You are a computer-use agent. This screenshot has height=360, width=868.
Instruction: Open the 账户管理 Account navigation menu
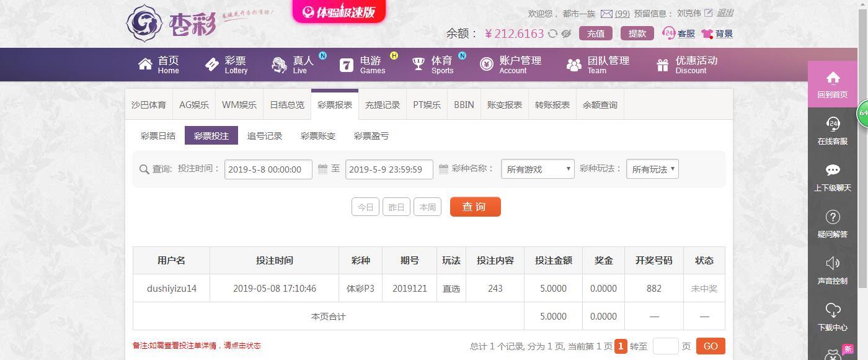tap(511, 65)
